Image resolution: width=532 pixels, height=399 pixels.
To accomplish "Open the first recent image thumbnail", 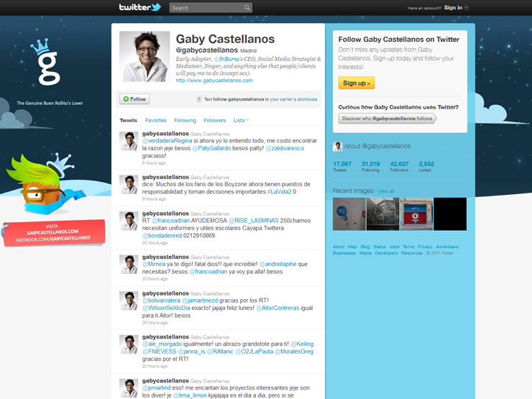I will 349,214.
